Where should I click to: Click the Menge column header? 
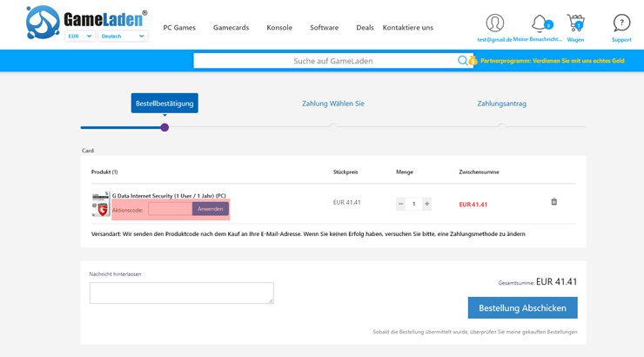tap(405, 172)
